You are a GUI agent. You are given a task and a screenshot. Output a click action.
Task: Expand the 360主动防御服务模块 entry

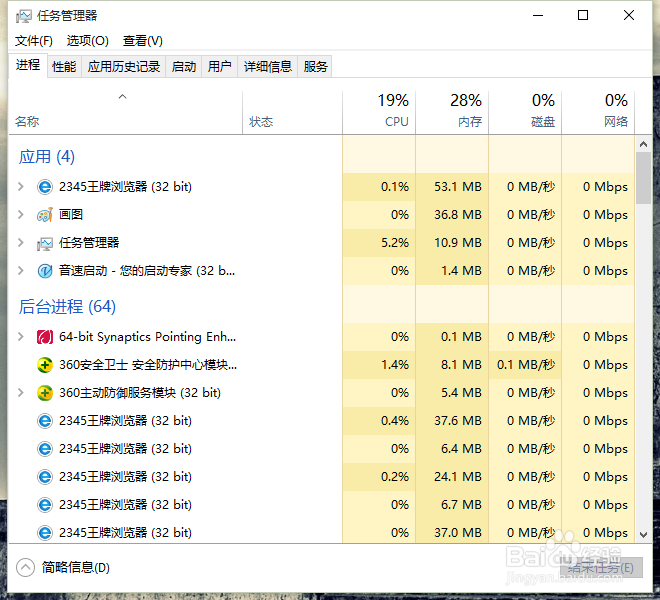click(x=20, y=393)
